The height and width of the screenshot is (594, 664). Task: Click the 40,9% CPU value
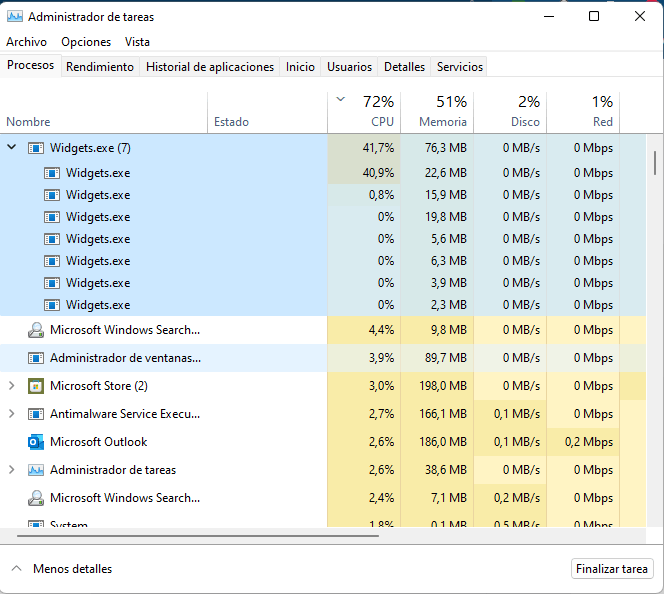coord(378,173)
